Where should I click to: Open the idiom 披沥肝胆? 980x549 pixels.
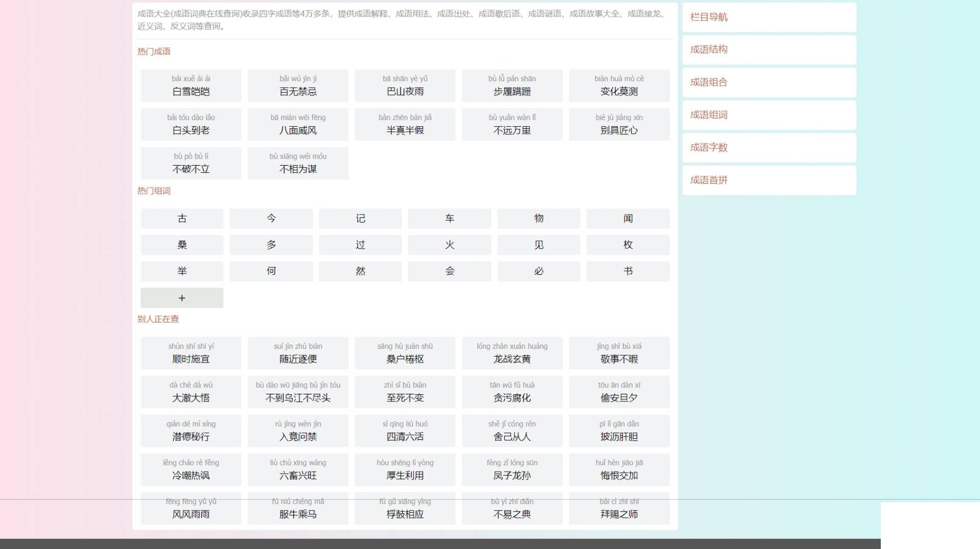click(619, 431)
